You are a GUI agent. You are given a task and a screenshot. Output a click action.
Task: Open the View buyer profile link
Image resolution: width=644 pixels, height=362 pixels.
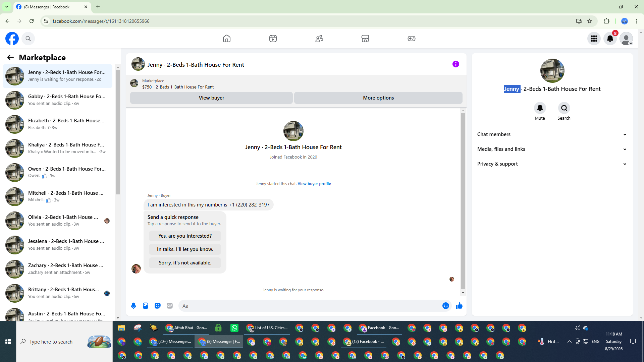point(314,184)
